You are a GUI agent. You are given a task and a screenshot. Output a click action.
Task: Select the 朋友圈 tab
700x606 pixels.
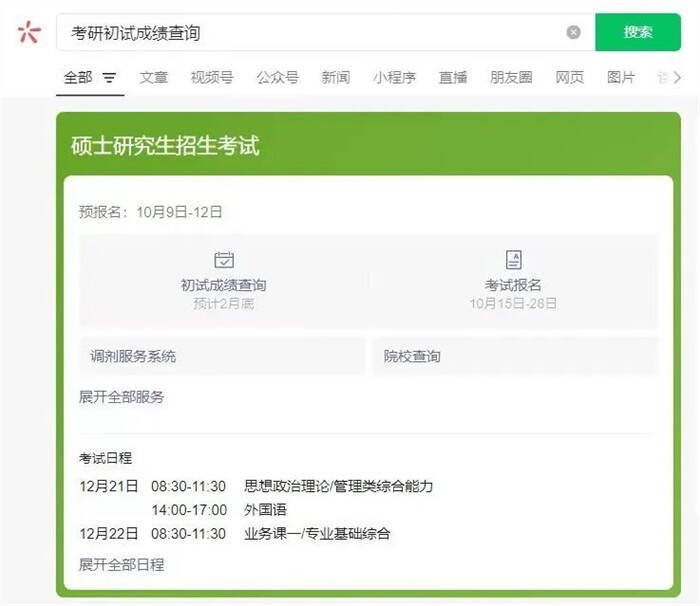[x=510, y=78]
